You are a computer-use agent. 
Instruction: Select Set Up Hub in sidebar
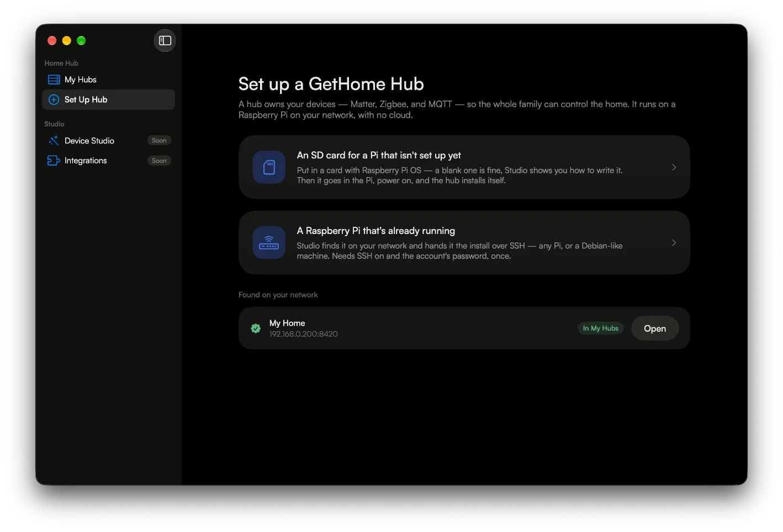[108, 100]
